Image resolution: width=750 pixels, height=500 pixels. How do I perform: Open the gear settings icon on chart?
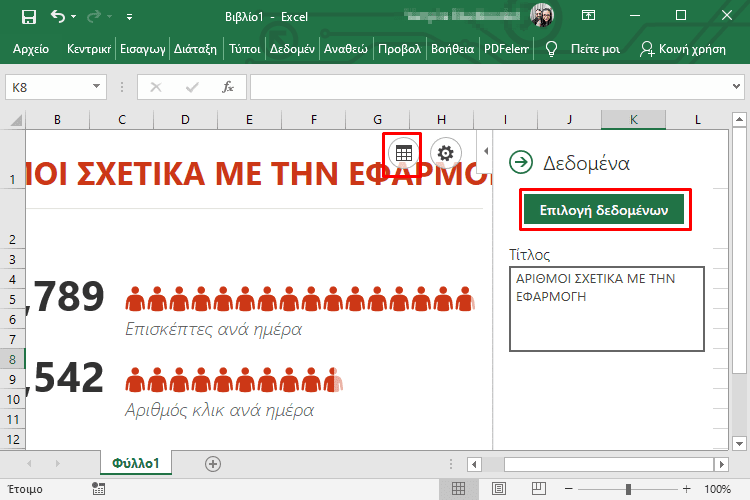(x=446, y=153)
